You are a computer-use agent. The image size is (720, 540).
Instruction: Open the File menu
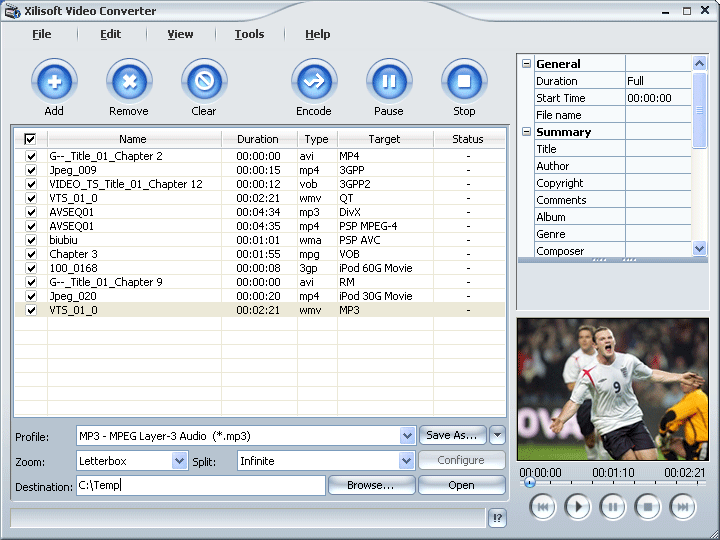coord(41,34)
